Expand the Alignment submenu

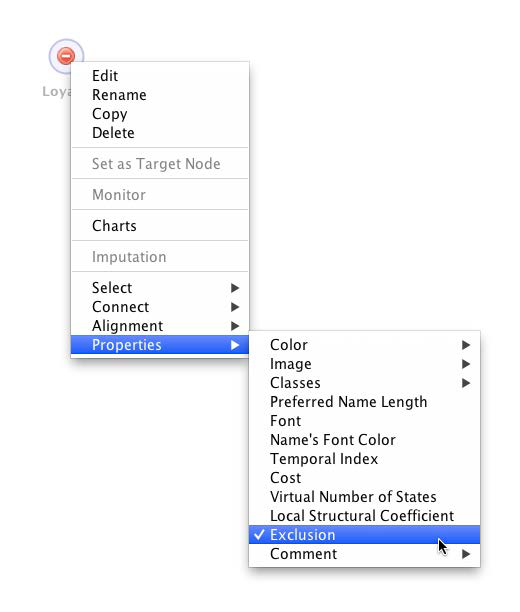[160, 326]
